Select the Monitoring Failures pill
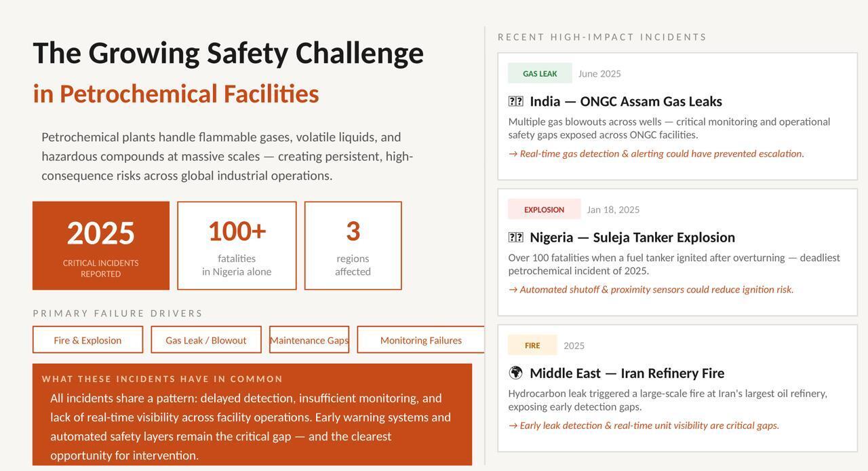The image size is (868, 471). (x=420, y=340)
